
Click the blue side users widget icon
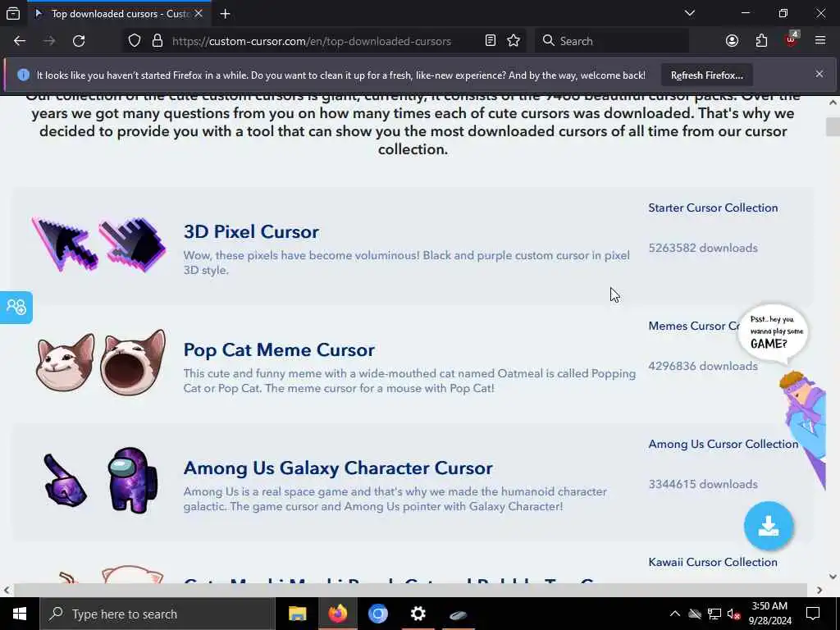(x=16, y=307)
